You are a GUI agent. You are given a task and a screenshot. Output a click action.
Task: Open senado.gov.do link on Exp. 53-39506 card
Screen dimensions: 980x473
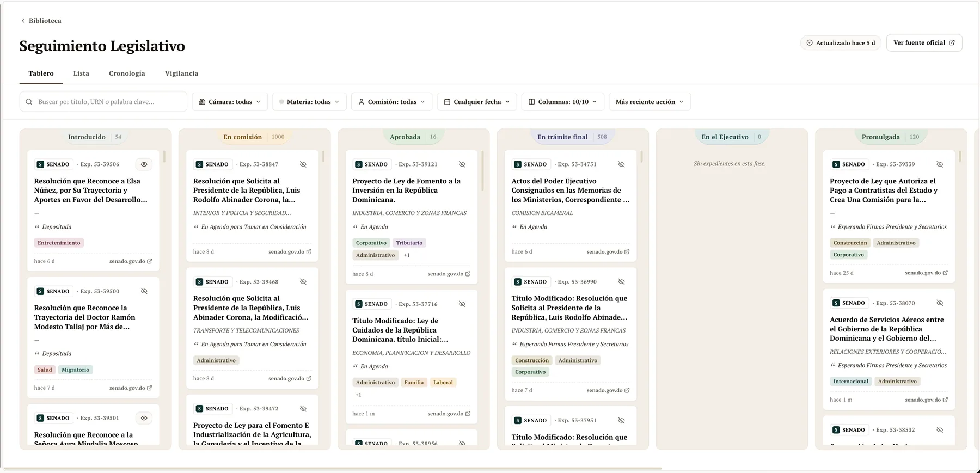pyautogui.click(x=131, y=261)
